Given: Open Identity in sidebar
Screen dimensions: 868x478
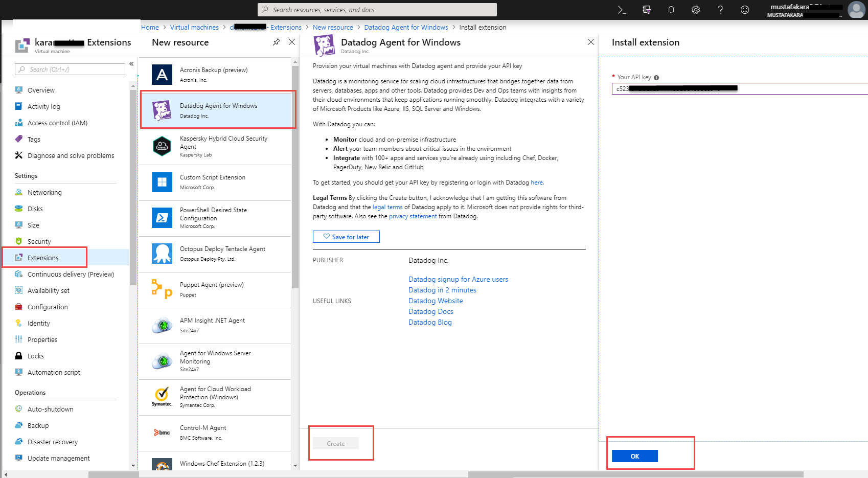Looking at the screenshot, I should (x=38, y=323).
